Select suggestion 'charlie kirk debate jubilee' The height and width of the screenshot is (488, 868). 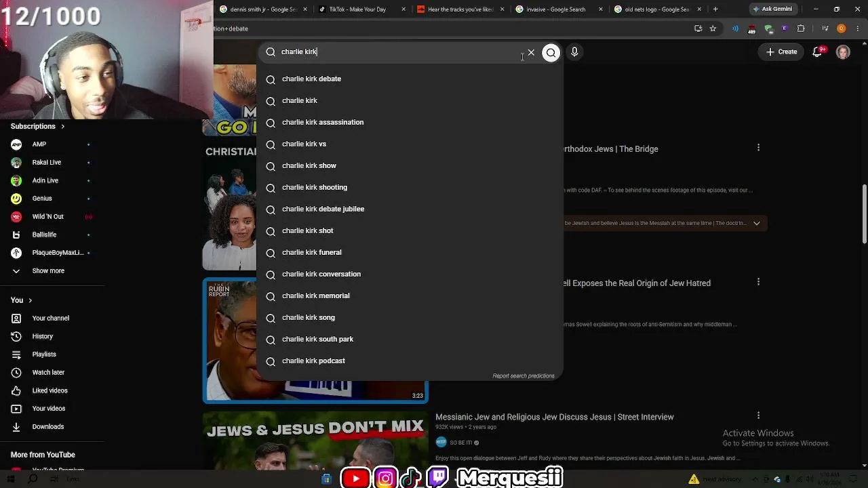pos(410,209)
